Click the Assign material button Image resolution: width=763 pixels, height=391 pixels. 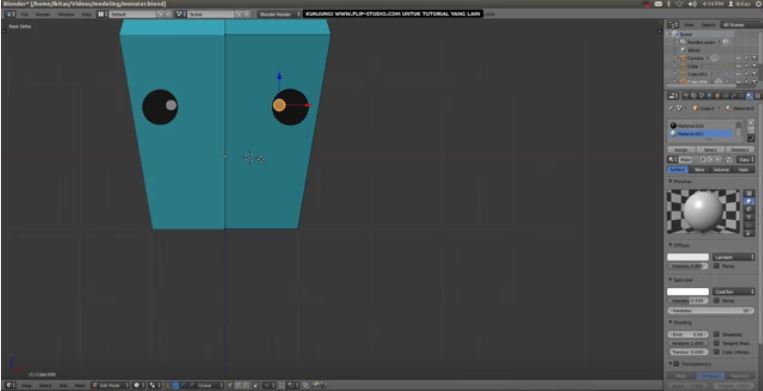[x=681, y=150]
